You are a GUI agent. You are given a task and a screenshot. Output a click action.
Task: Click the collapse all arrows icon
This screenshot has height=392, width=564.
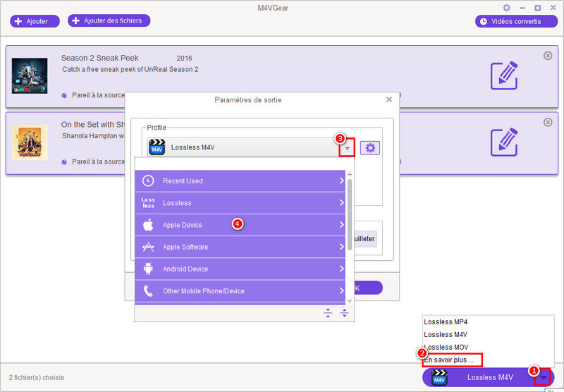(x=328, y=313)
